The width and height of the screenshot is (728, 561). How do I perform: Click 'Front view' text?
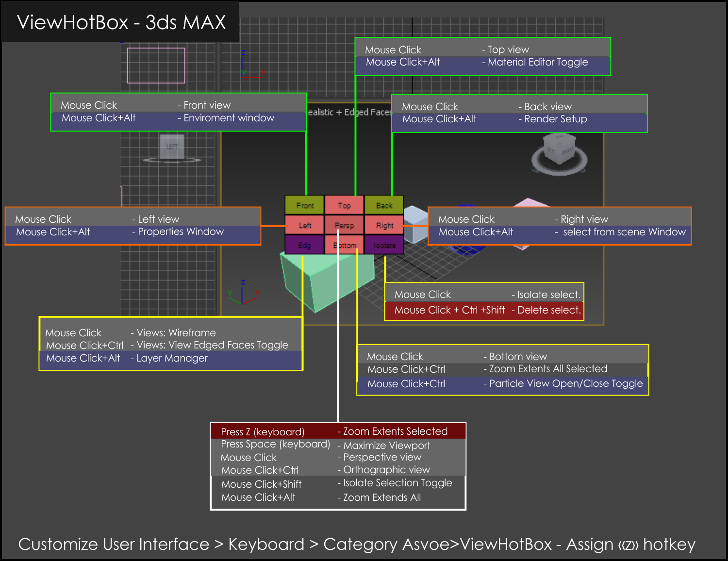click(207, 105)
